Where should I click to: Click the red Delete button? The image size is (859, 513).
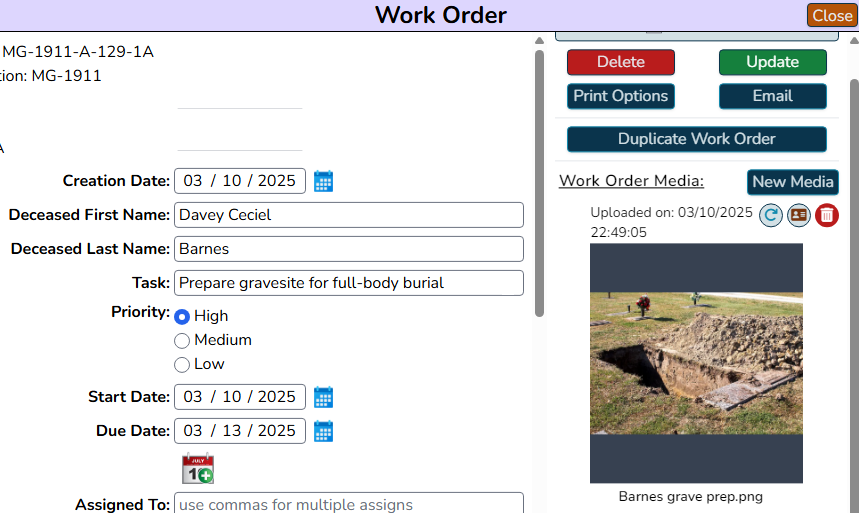(621, 62)
